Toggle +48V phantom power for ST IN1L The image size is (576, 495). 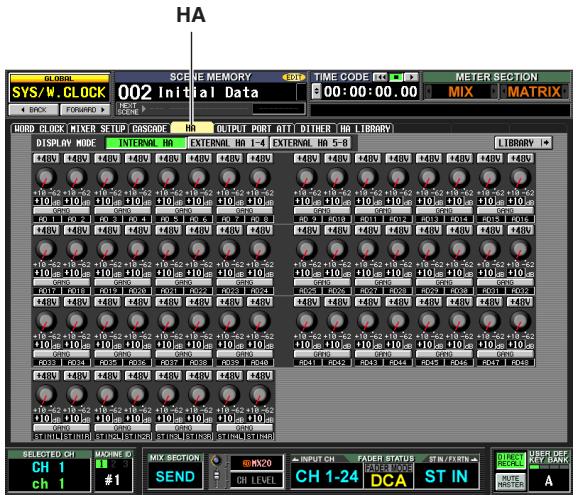[x=46, y=376]
